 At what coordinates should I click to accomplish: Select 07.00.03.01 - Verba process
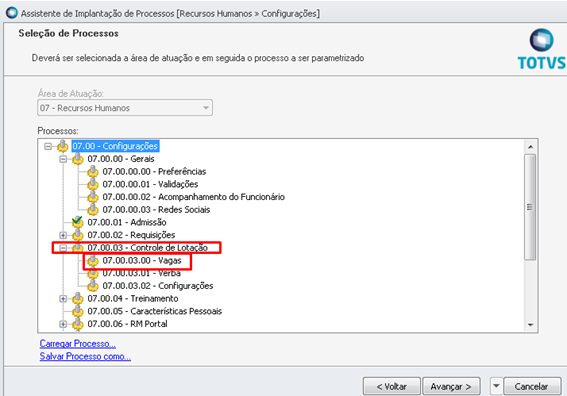tap(141, 273)
